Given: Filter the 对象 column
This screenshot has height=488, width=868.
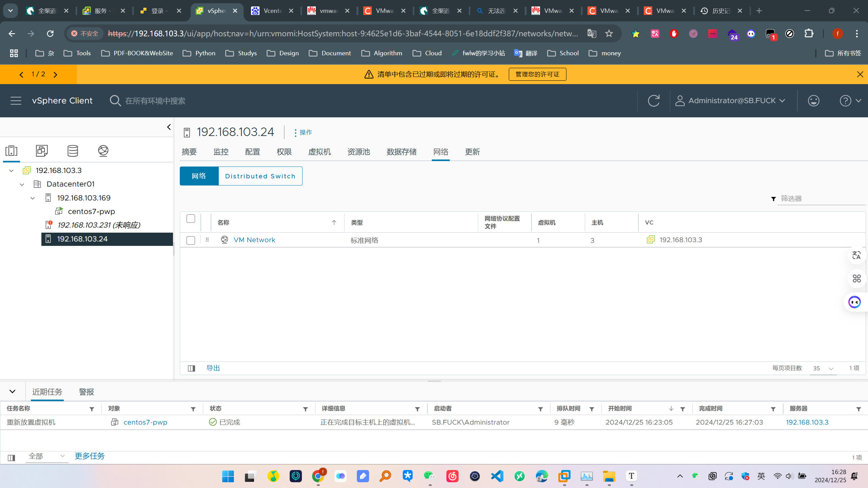Looking at the screenshot, I should [x=193, y=409].
